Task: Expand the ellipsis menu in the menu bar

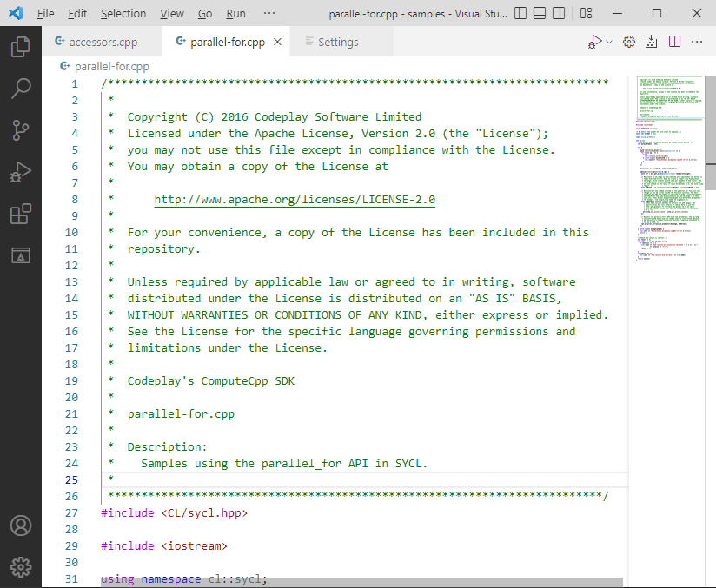Action: pos(268,13)
